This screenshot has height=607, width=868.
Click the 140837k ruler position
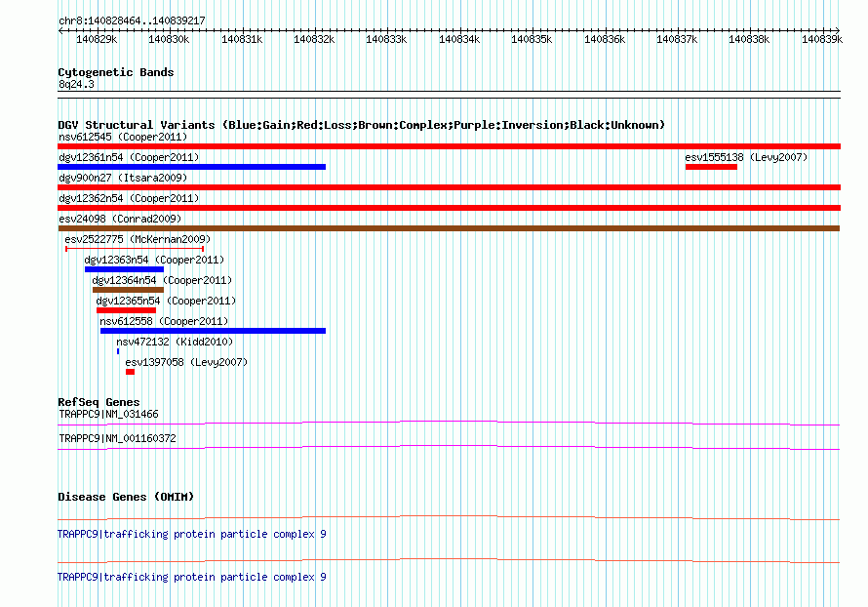[x=677, y=39]
